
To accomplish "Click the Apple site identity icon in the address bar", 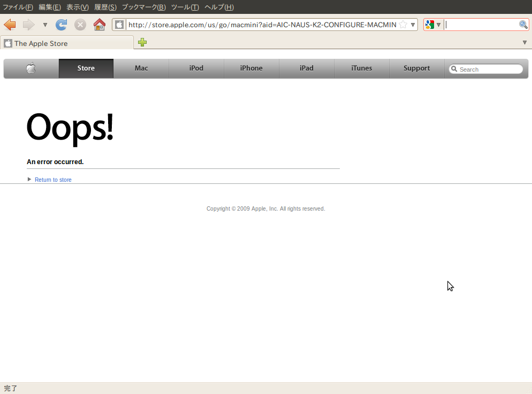I will (119, 25).
